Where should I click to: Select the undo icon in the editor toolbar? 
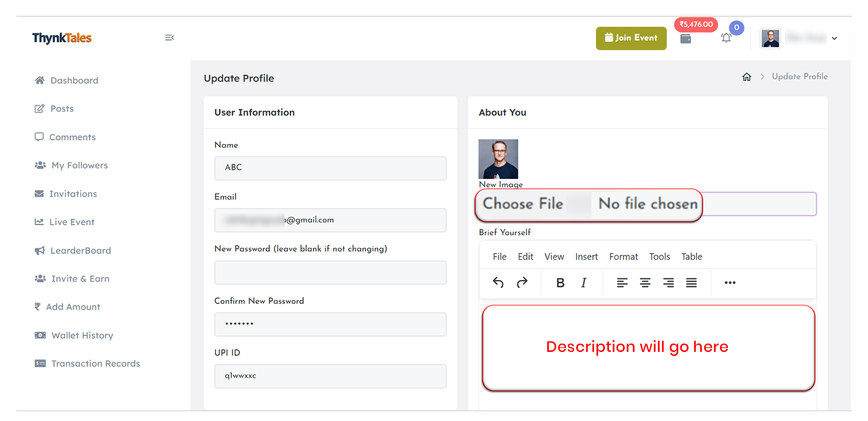[x=498, y=282]
